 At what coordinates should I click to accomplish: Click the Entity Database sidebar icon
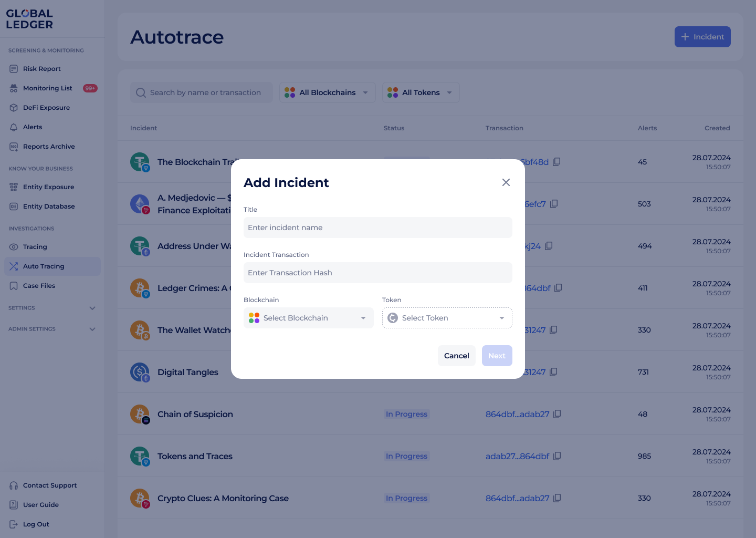tap(13, 206)
